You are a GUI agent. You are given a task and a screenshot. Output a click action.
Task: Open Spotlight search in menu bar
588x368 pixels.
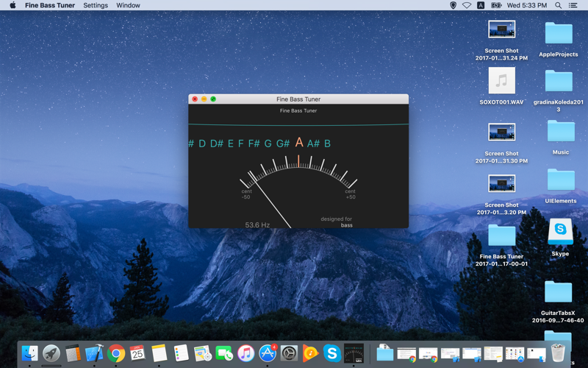coord(558,5)
